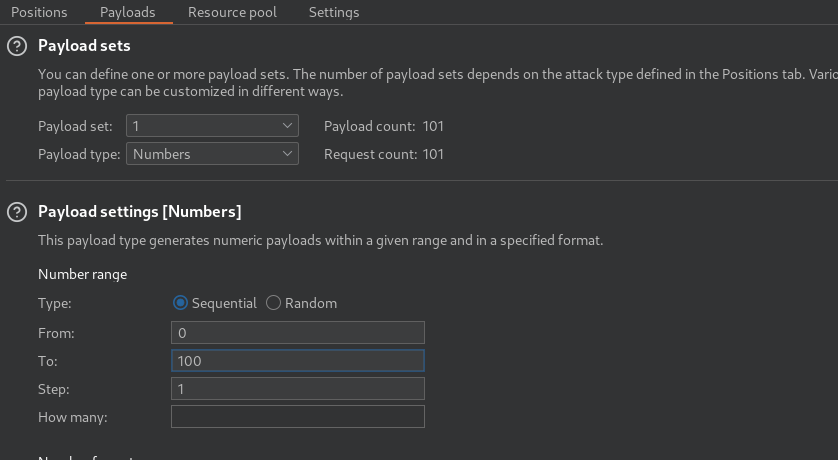Select the Payloads tab

tap(127, 12)
